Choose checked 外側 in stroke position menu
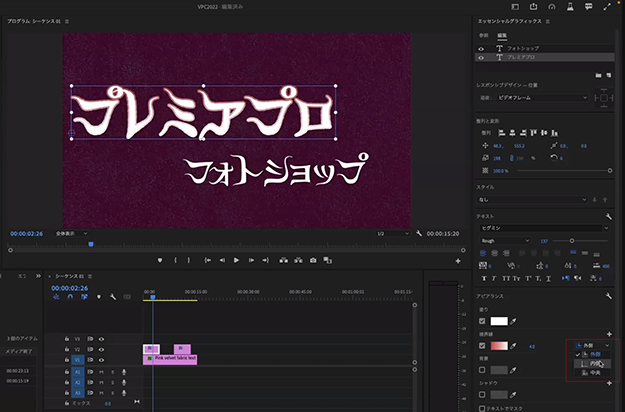625x412 pixels. [592, 354]
